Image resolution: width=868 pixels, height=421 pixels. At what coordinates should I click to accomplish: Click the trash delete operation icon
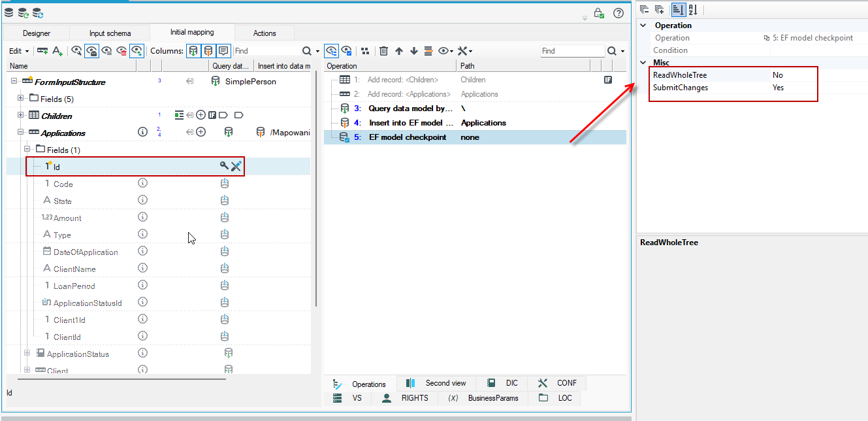pyautogui.click(x=383, y=51)
